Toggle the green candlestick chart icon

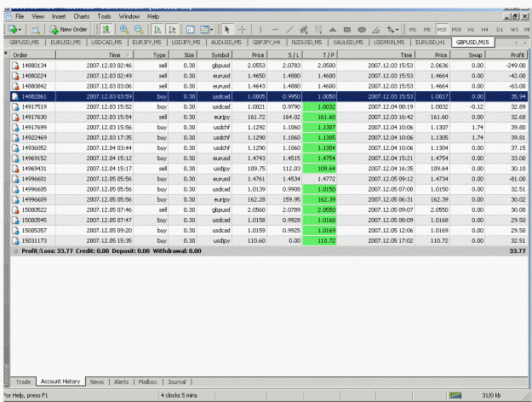106,30
